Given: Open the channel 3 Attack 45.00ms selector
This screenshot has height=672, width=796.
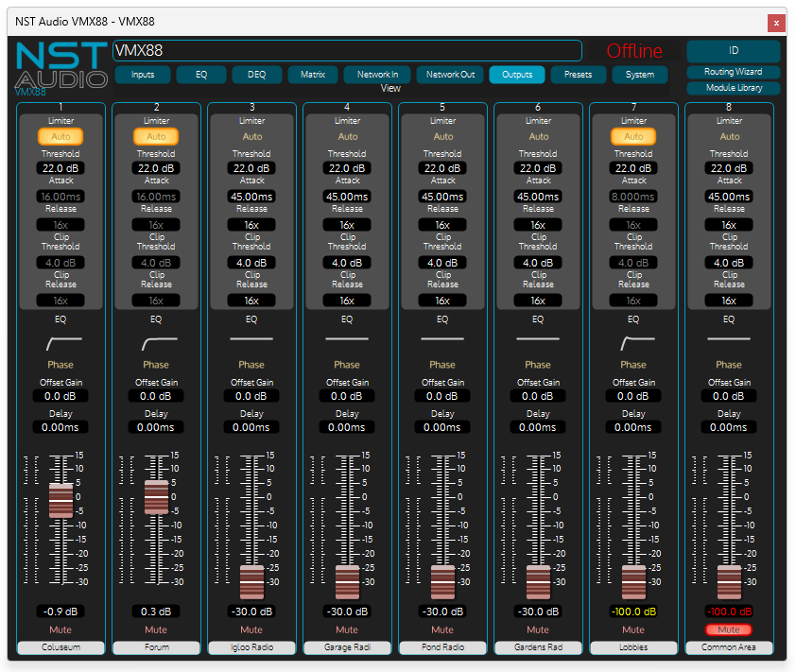Looking at the screenshot, I should (x=251, y=197).
